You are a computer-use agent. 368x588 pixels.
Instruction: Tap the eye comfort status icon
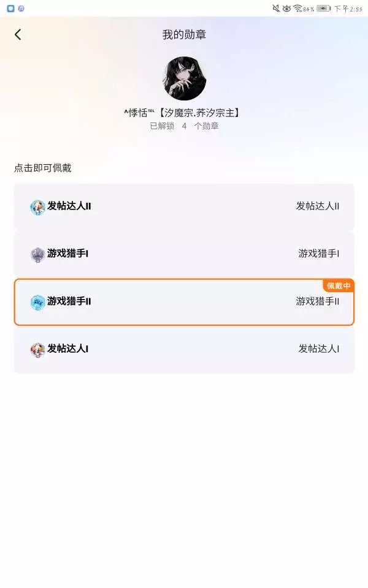(x=286, y=9)
